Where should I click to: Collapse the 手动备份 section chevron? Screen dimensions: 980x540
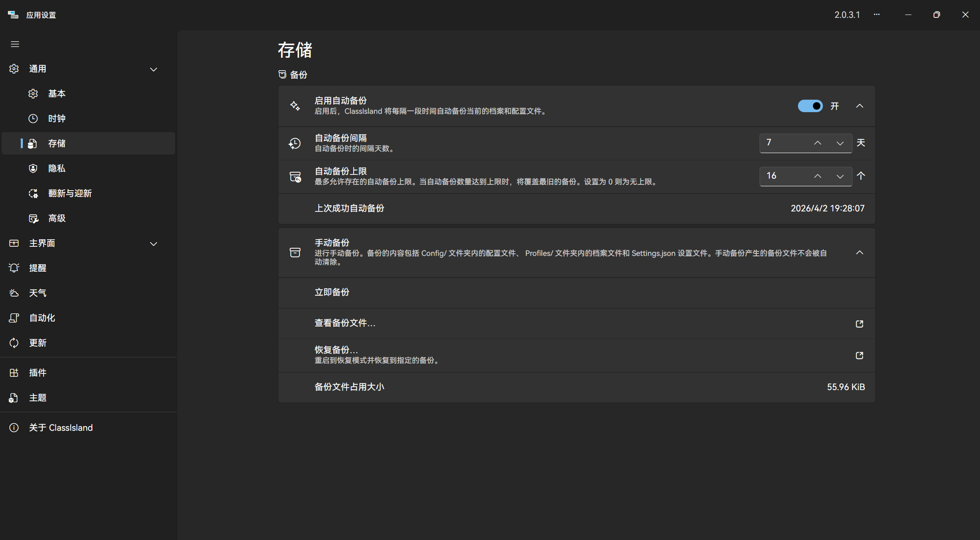click(859, 253)
